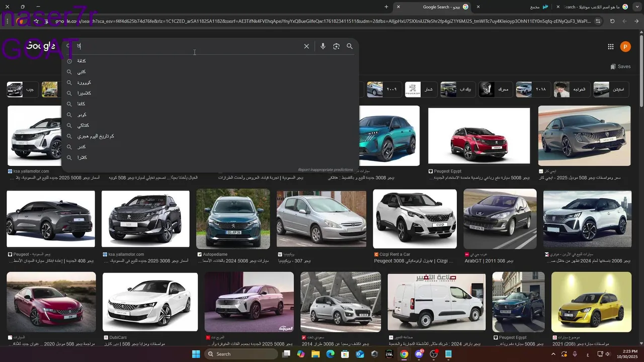Open a new browser tab

(386, 7)
